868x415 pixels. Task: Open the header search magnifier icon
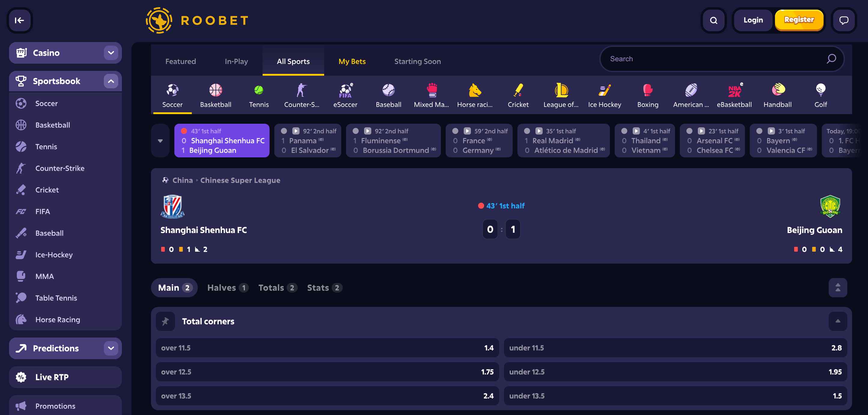pos(713,20)
